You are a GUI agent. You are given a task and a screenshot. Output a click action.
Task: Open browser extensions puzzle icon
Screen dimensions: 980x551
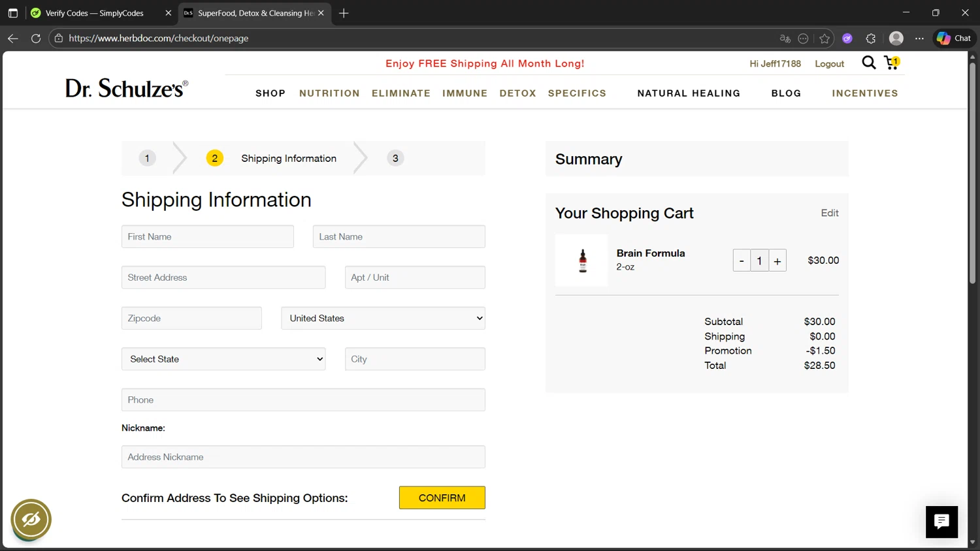(x=870, y=39)
